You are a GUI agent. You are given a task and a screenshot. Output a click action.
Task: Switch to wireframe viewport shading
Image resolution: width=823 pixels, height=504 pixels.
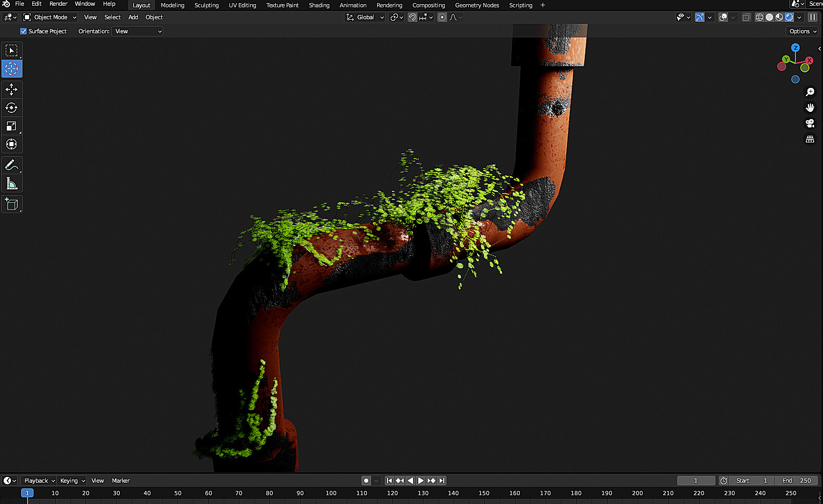(760, 17)
